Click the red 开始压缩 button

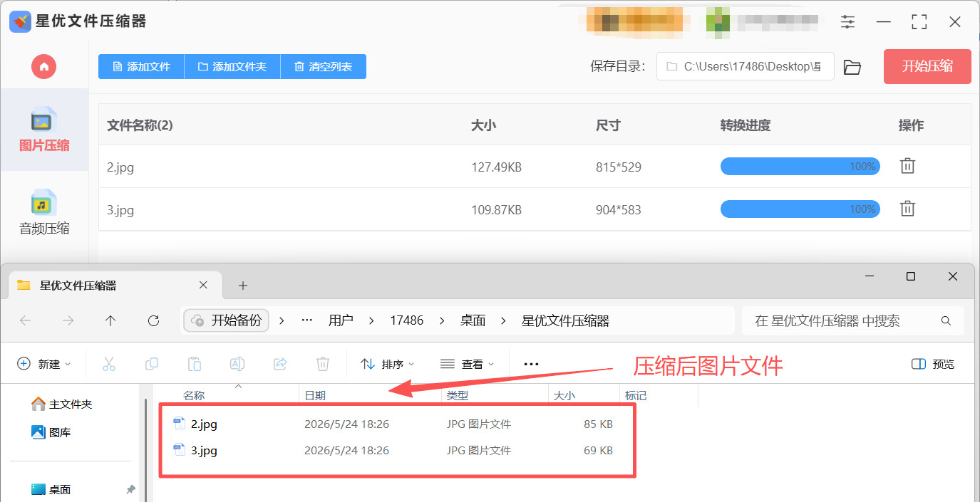(x=927, y=66)
